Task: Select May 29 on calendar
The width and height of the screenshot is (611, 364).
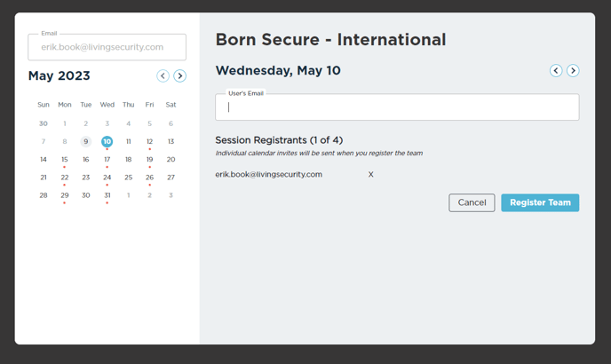Action: (65, 195)
